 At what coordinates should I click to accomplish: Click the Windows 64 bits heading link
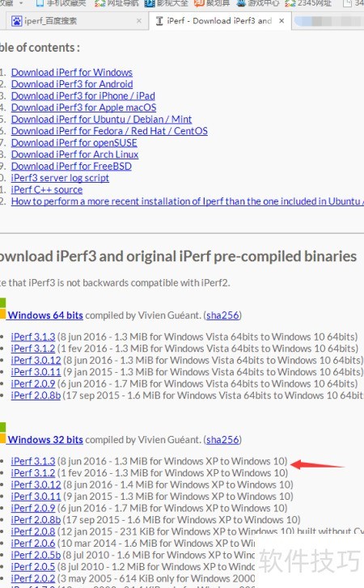click(45, 315)
